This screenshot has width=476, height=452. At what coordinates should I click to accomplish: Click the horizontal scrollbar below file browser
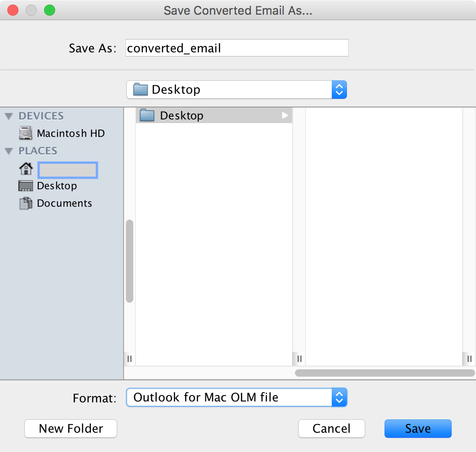coord(384,373)
